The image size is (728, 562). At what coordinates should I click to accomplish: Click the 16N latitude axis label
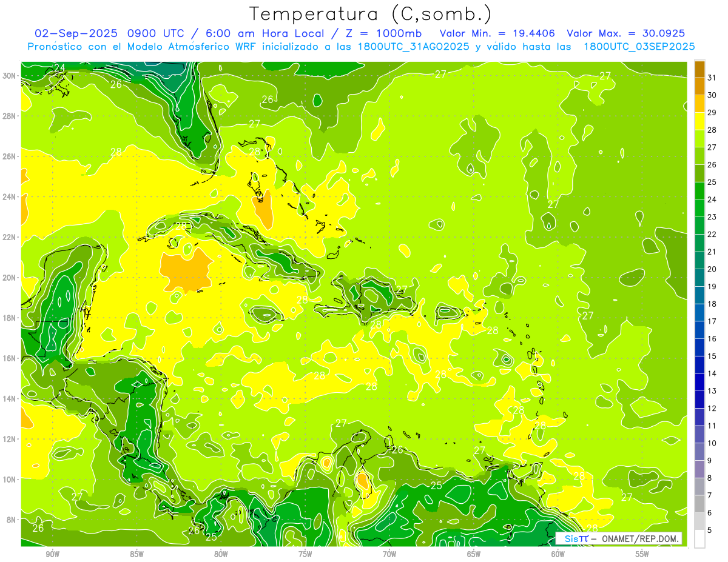click(x=10, y=358)
